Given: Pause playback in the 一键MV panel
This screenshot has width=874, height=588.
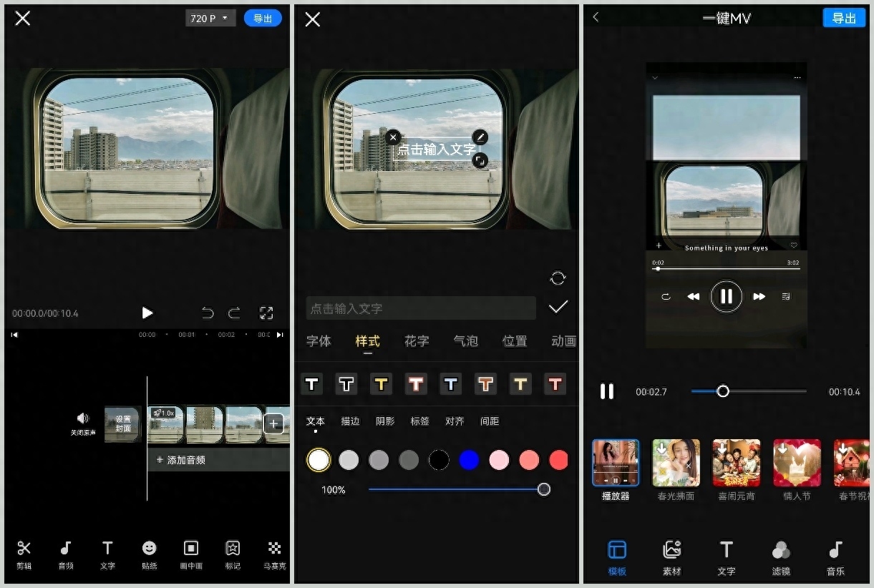Looking at the screenshot, I should 606,391.
